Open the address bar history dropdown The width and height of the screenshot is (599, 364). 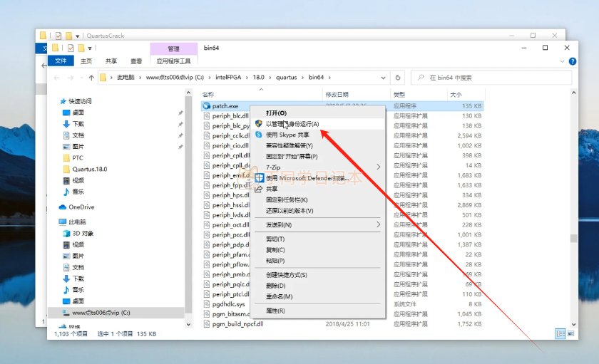(384, 78)
